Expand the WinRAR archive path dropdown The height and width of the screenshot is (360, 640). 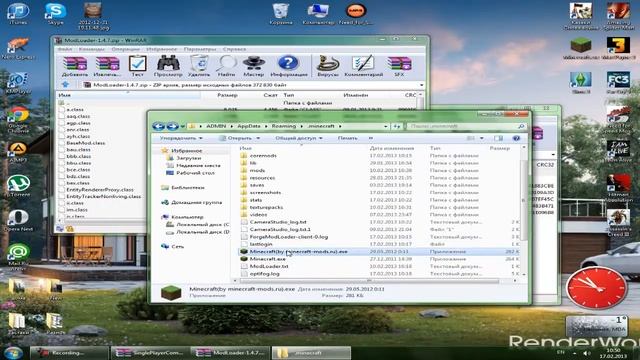(x=421, y=85)
